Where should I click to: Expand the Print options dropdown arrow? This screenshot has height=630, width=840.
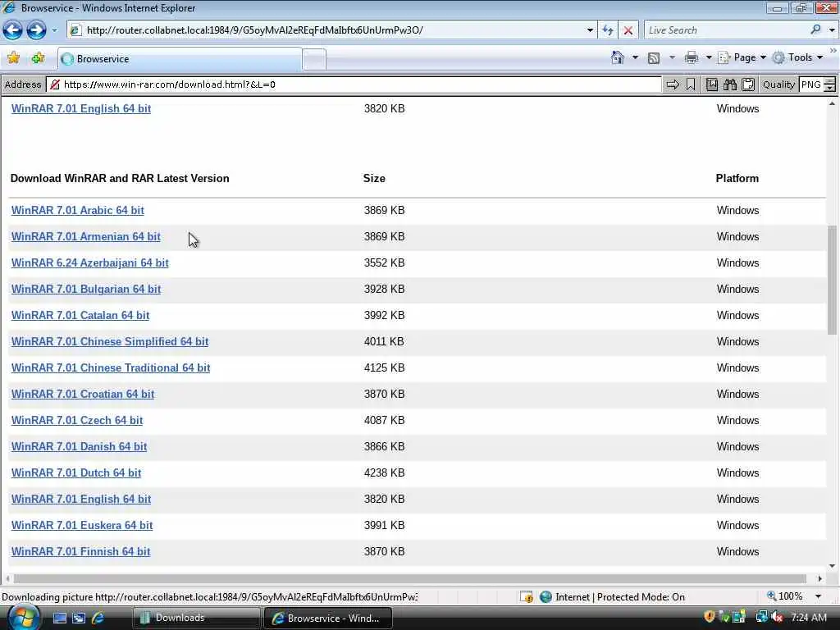708,57
